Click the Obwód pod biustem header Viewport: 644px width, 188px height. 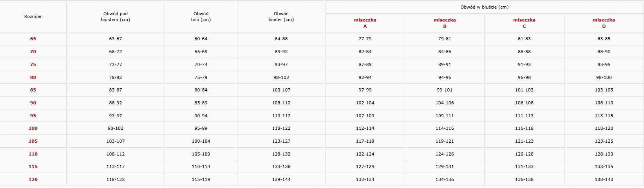[x=116, y=16]
